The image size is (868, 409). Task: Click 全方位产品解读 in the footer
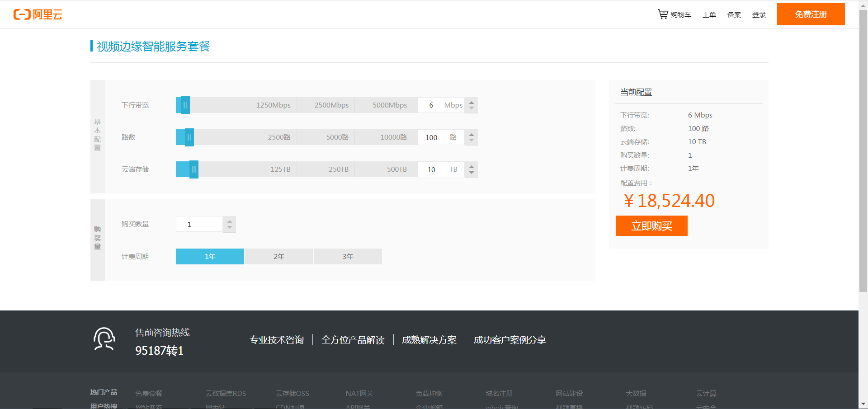click(353, 340)
